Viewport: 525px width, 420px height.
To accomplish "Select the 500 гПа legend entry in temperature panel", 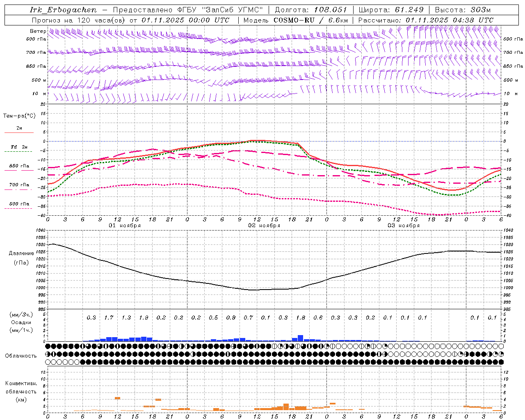I will 19,204.
